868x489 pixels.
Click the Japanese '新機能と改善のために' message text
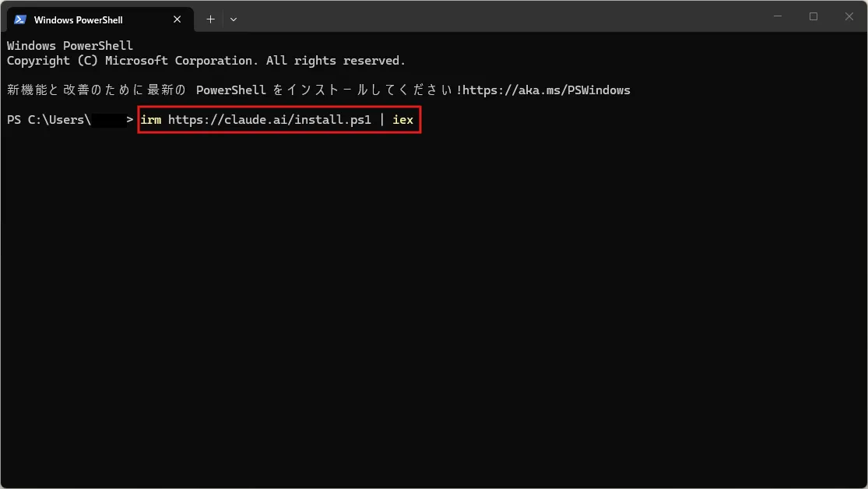[x=76, y=90]
